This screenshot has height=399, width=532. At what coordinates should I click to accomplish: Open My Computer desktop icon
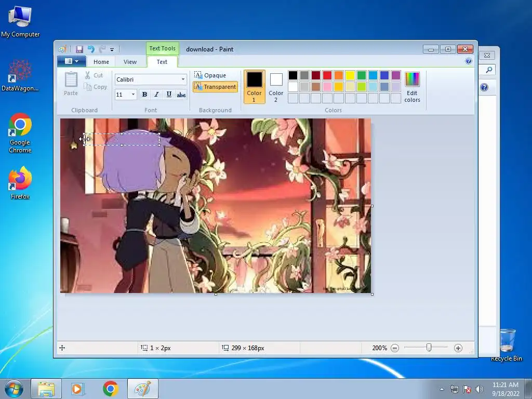pyautogui.click(x=20, y=22)
